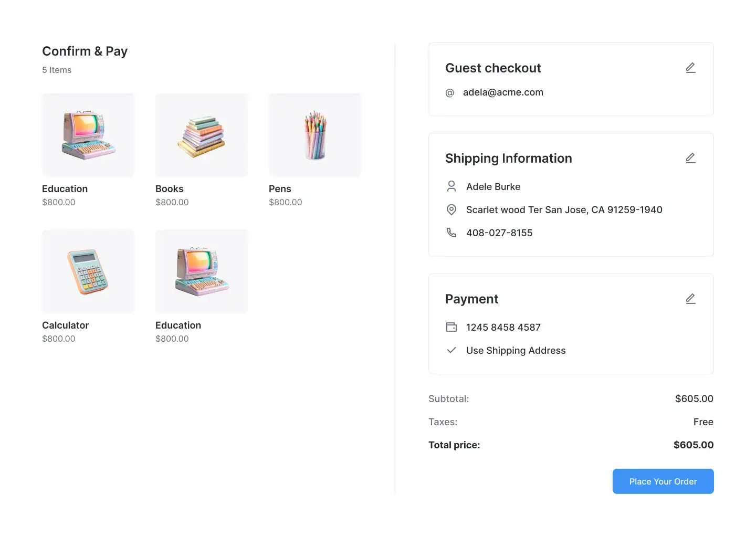Edit the Guest checkout section
756x536 pixels.
pyautogui.click(x=690, y=68)
